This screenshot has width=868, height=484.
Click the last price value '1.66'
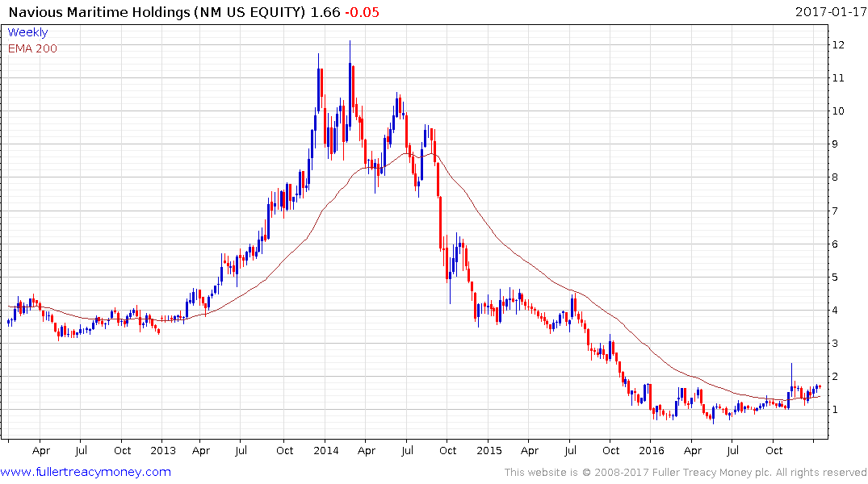tap(325, 12)
